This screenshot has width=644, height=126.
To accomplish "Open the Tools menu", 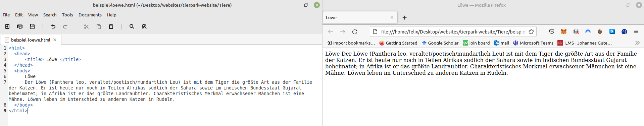I will [x=67, y=15].
